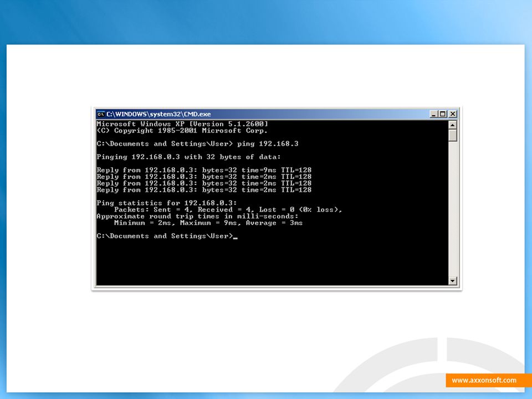Viewport: 532px width, 399px height.
Task: Click the 'Packets: Sent = 4' line
Action: tap(228, 209)
